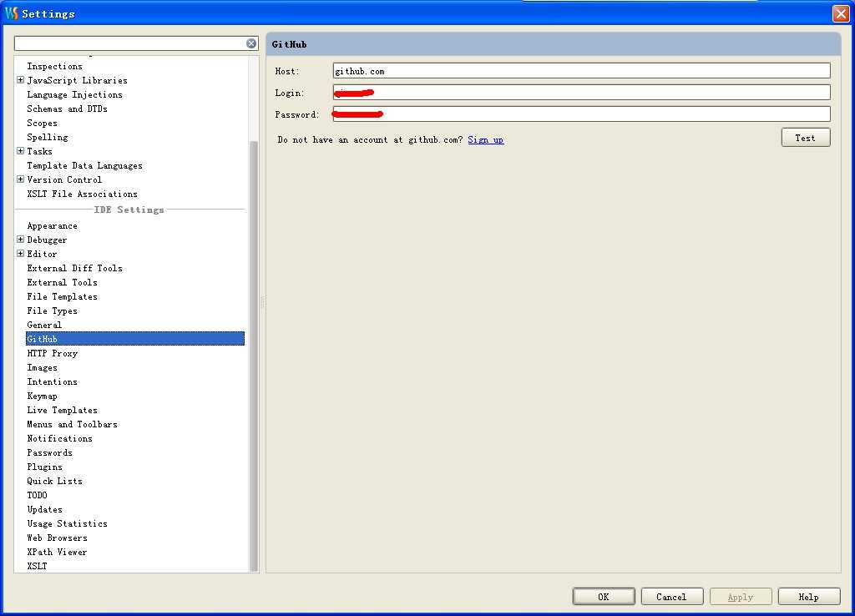Clear the settings search field
Image resolution: width=855 pixels, height=616 pixels.
click(x=250, y=43)
